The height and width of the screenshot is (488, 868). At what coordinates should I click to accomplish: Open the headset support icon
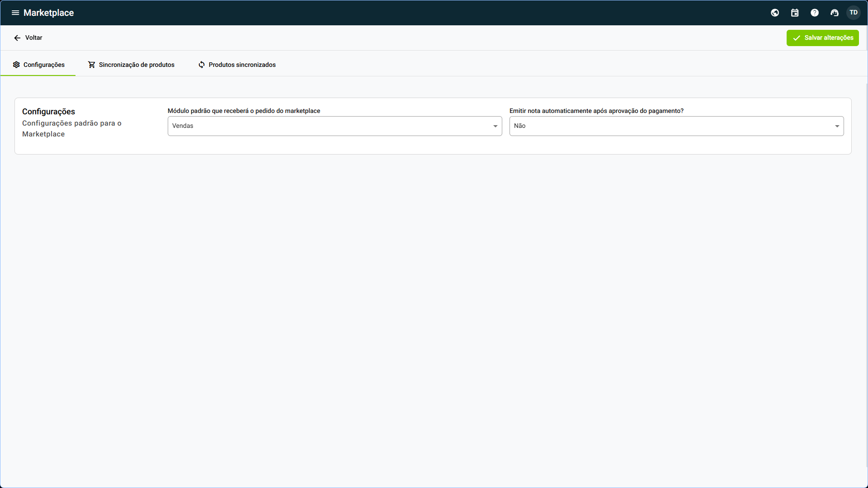pyautogui.click(x=835, y=13)
